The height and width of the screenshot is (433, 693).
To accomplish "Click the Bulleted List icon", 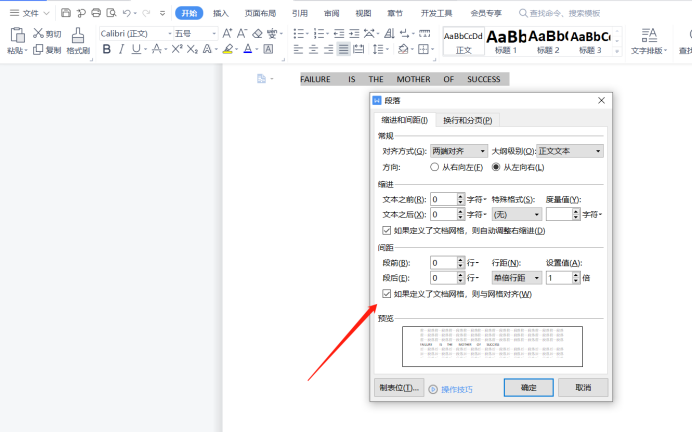I will point(299,33).
